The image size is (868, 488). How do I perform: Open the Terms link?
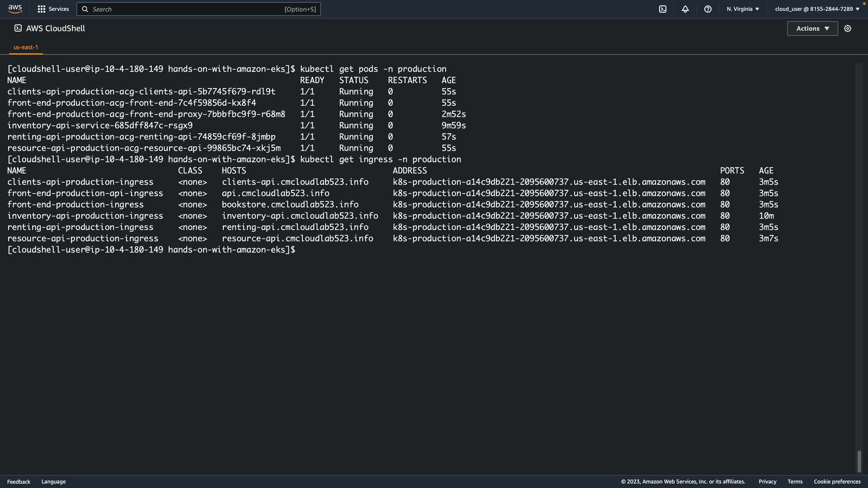(795, 482)
